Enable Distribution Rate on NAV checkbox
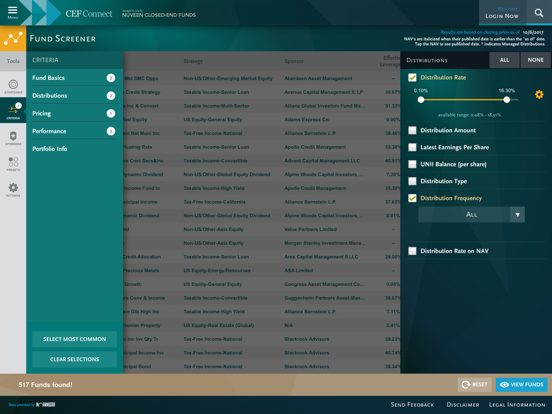The height and width of the screenshot is (414, 552). point(412,251)
